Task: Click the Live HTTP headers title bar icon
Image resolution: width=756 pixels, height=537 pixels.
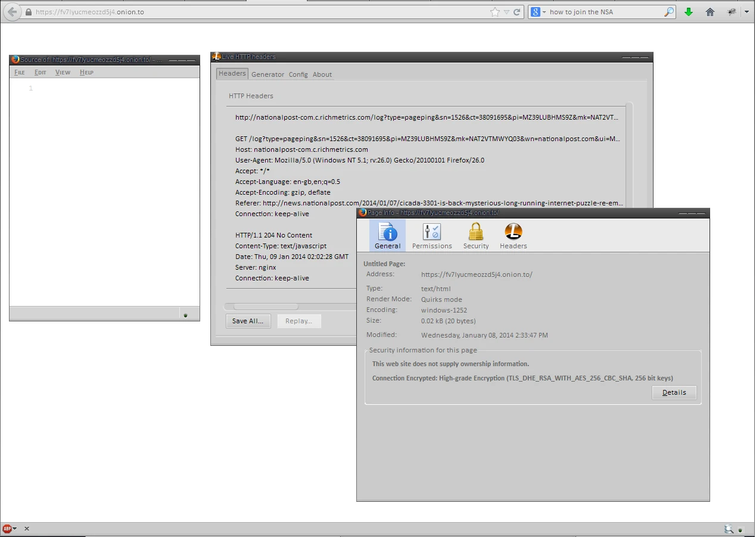Action: (217, 57)
